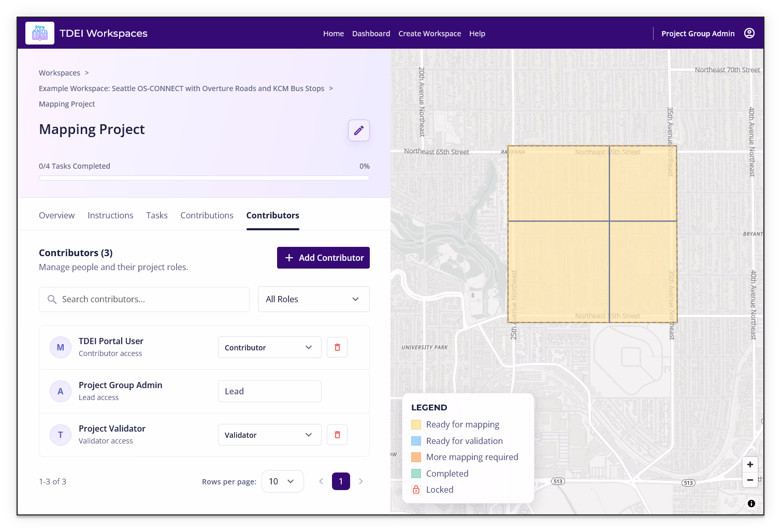The width and height of the screenshot is (781, 532).
Task: Click the Workspaces breadcrumb link
Action: point(60,73)
